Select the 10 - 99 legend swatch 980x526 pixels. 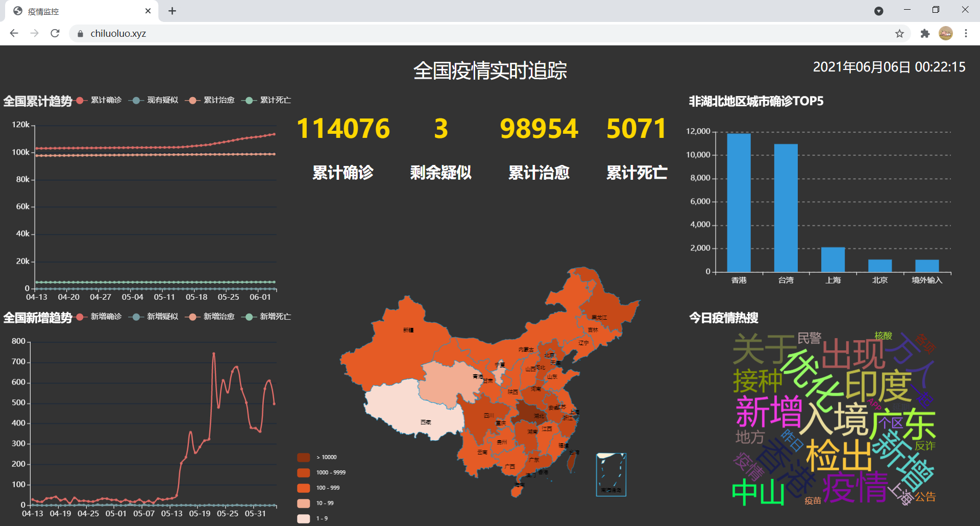click(304, 503)
